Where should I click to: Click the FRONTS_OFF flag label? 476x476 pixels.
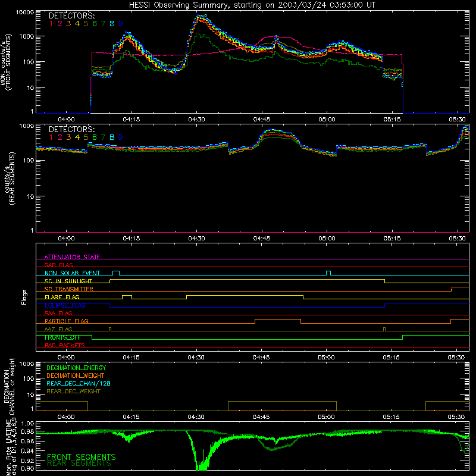coord(62,337)
